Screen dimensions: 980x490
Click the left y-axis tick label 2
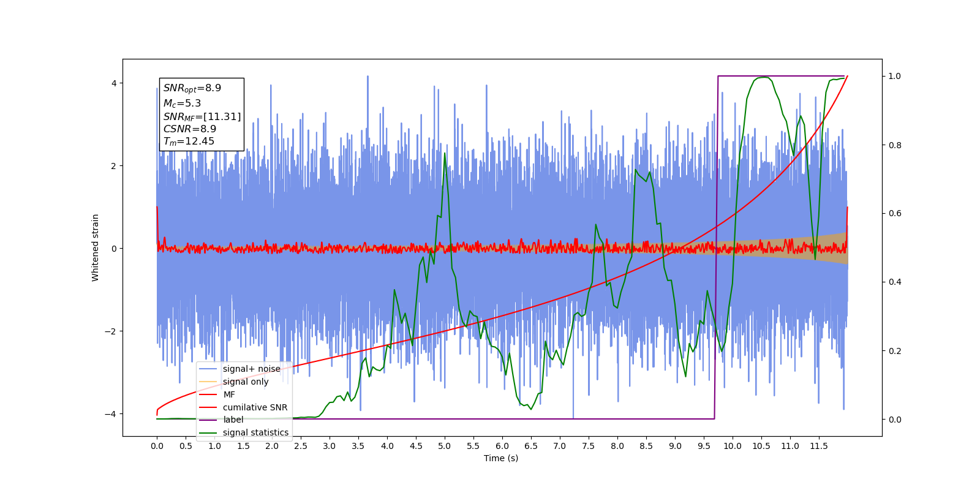(x=114, y=166)
